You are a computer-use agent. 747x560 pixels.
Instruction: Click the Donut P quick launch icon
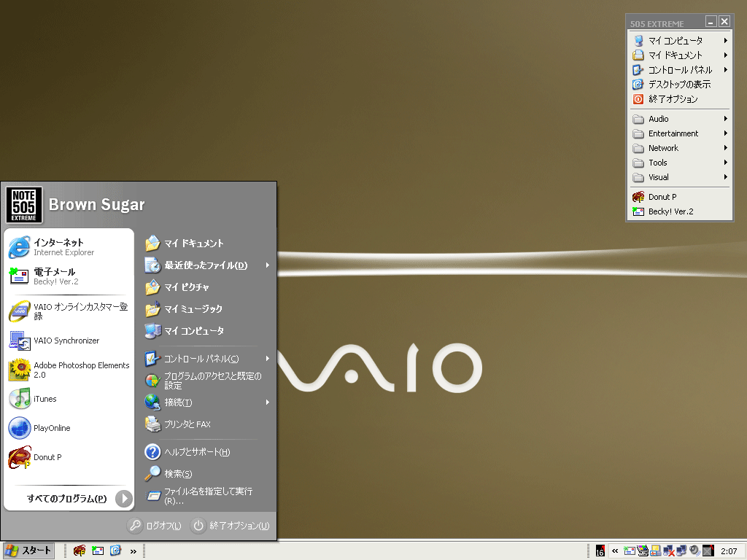point(80,551)
